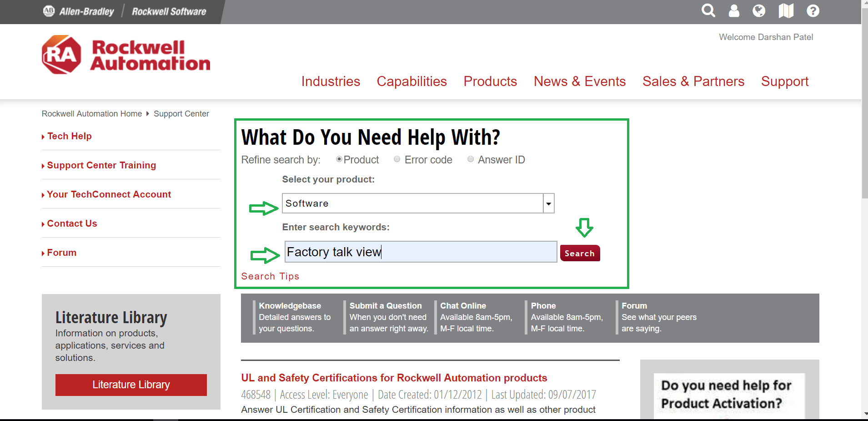868x421 pixels.
Task: Click the map locations icon
Action: pyautogui.click(x=786, y=10)
